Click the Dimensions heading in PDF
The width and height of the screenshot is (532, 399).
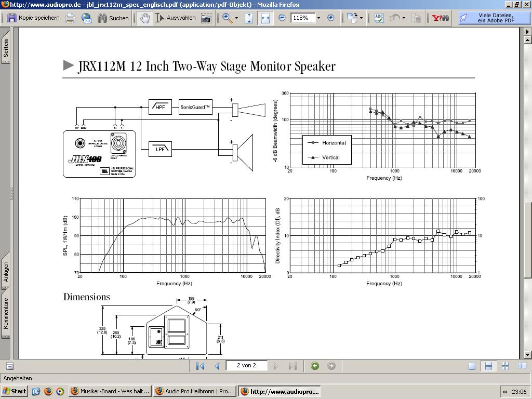[x=87, y=297]
